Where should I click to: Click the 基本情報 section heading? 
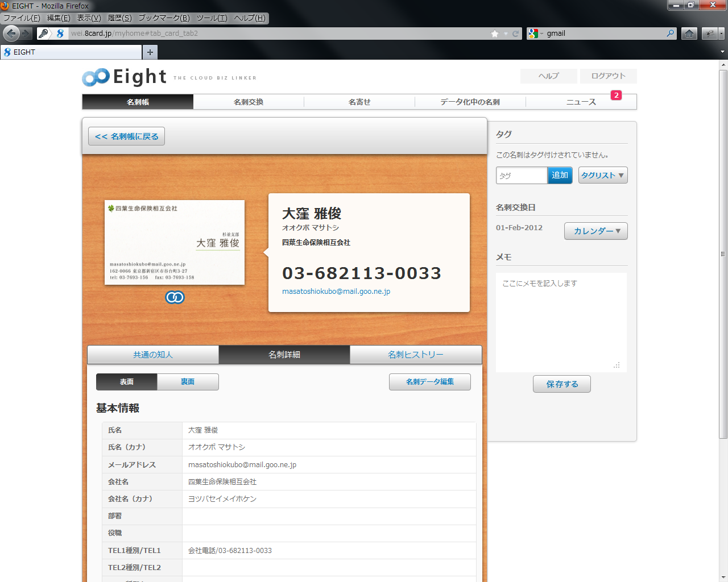(118, 408)
